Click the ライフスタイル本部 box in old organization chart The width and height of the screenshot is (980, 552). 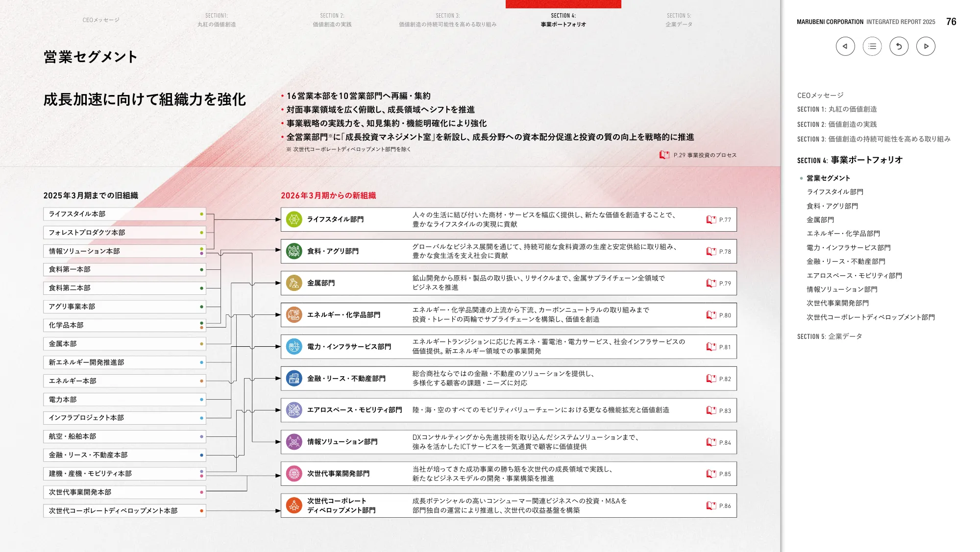(124, 214)
